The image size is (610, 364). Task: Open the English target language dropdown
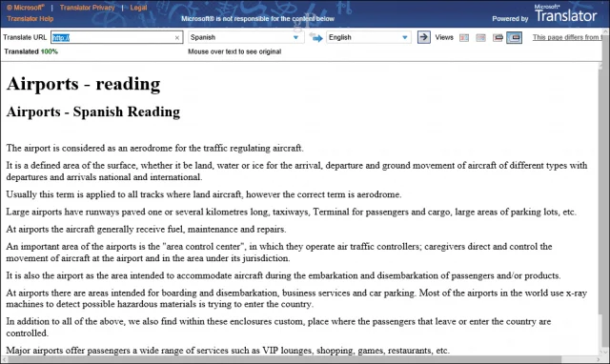tap(368, 37)
